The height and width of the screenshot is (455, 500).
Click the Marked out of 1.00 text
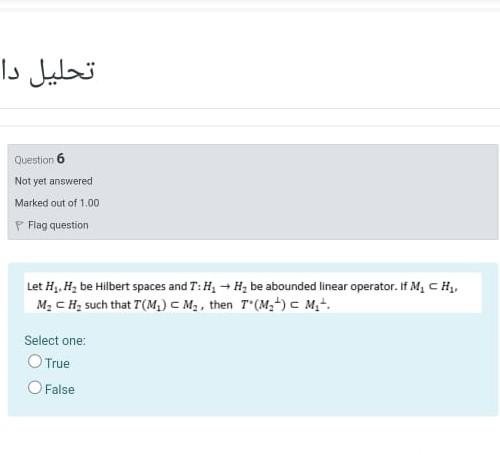(57, 203)
